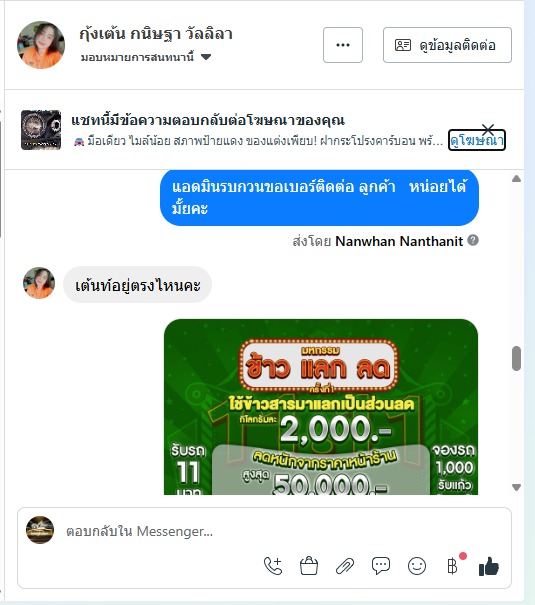The image size is (535, 605).
Task: Expand the มอบหมายการสนทนานี้ dropdown
Action: point(146,57)
